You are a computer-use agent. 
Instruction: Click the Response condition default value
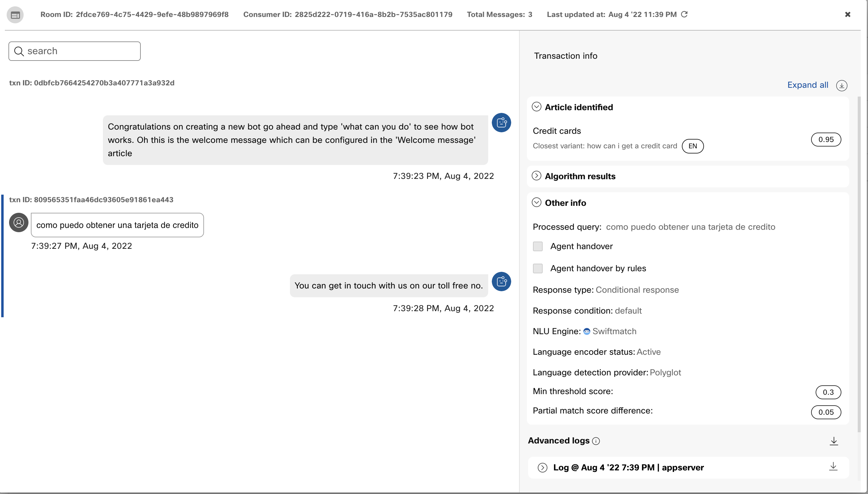pos(628,311)
